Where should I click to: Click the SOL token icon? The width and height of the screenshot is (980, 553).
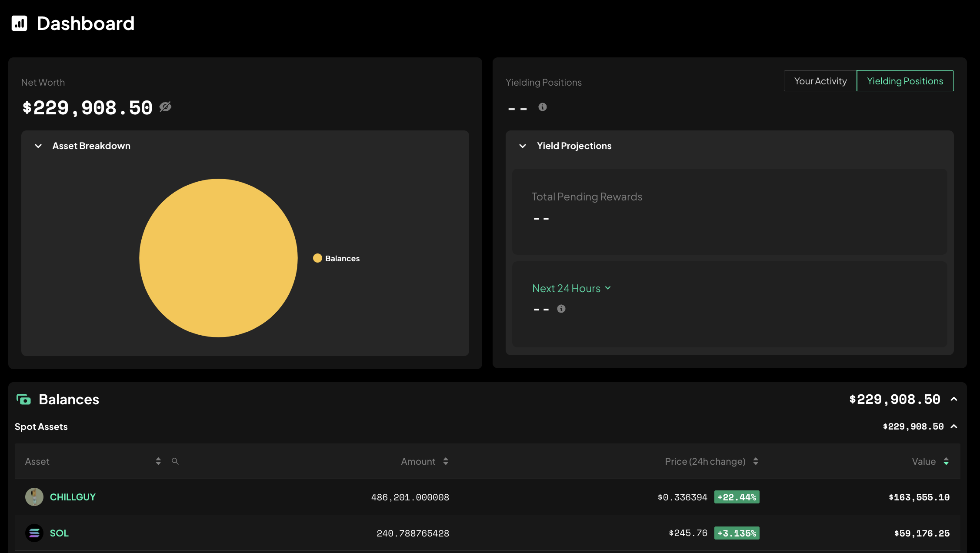point(34,533)
